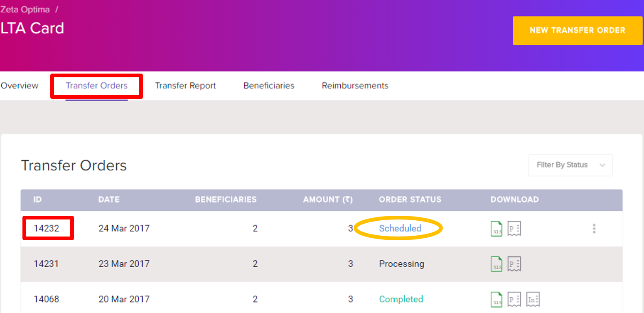
Task: Click the date 20 Mar 2017
Action: point(124,299)
